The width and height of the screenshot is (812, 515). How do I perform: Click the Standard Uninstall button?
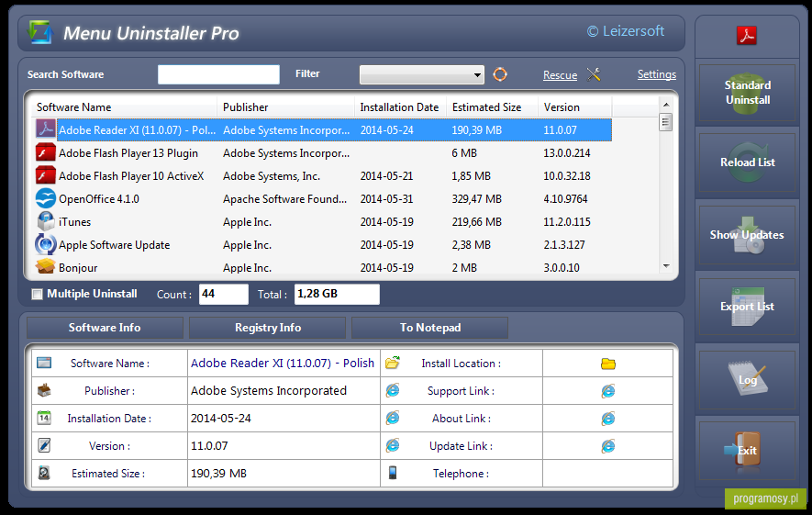747,93
